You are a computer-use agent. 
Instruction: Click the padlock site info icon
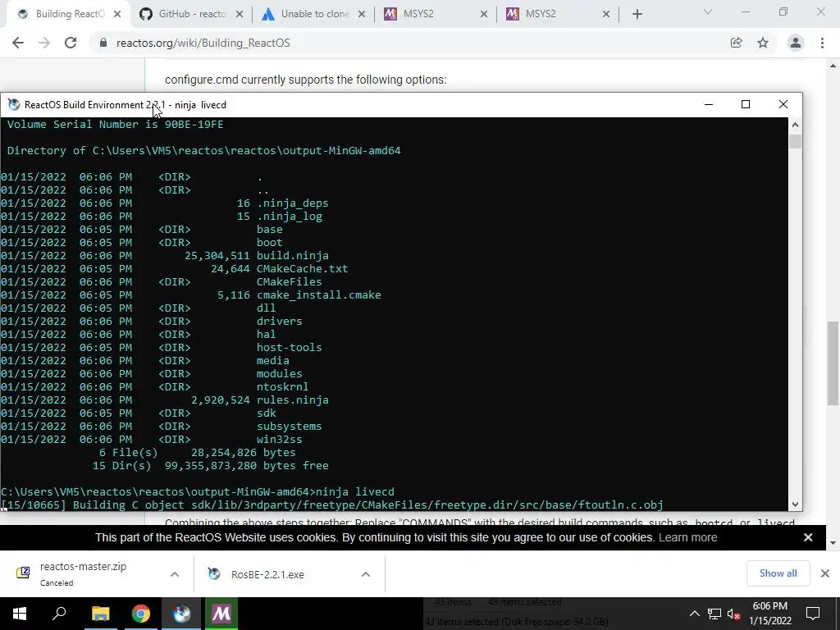(x=103, y=43)
